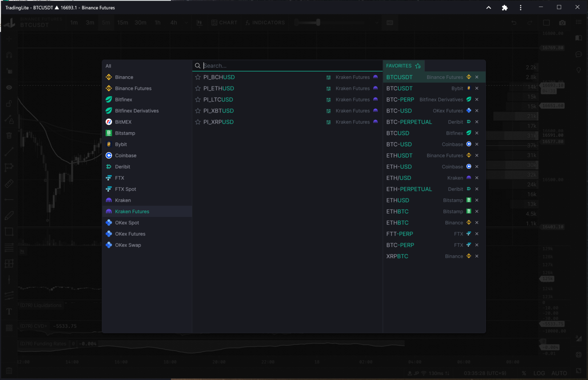588x380 pixels.
Task: Click the extensions puzzle icon in title bar
Action: click(x=505, y=8)
